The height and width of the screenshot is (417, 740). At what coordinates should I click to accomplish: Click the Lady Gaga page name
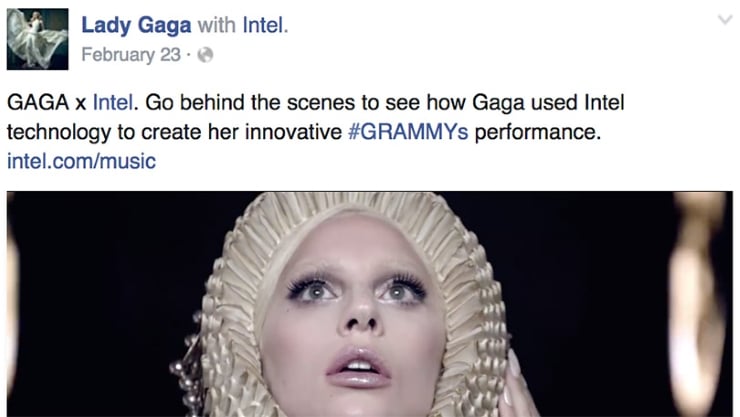[x=136, y=25]
